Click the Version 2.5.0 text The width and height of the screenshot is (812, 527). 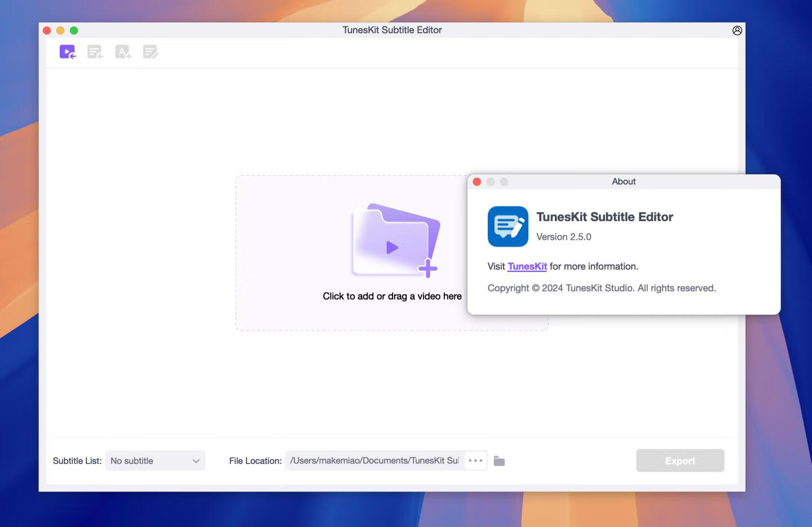[564, 237]
